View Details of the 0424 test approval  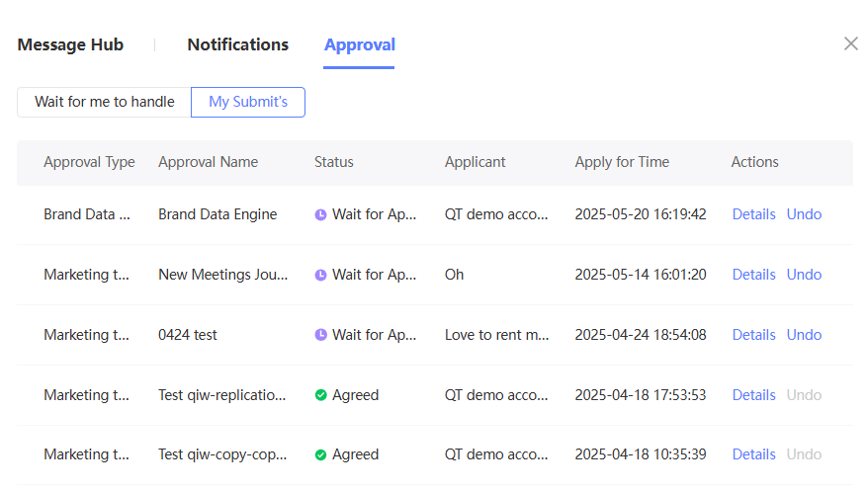tap(753, 335)
